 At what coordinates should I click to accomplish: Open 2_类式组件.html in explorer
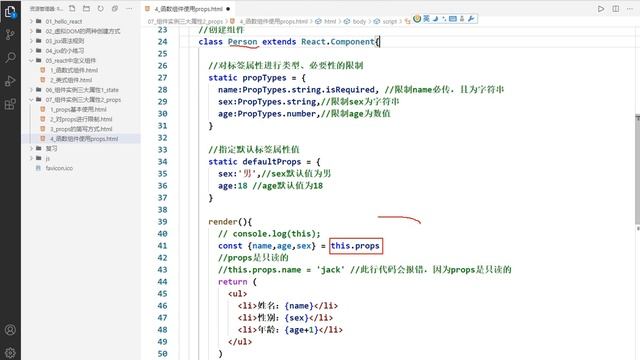click(71, 80)
